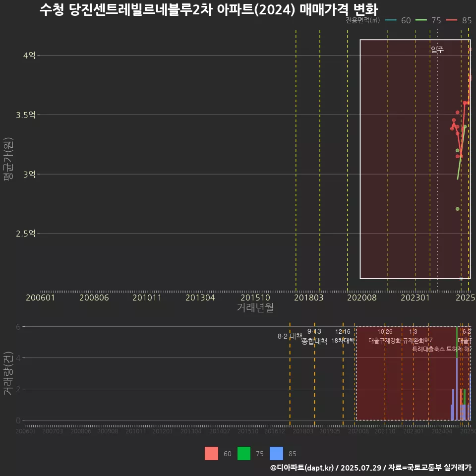Click the volume axis label 2
This screenshot has width=476, height=476.
tap(18, 389)
